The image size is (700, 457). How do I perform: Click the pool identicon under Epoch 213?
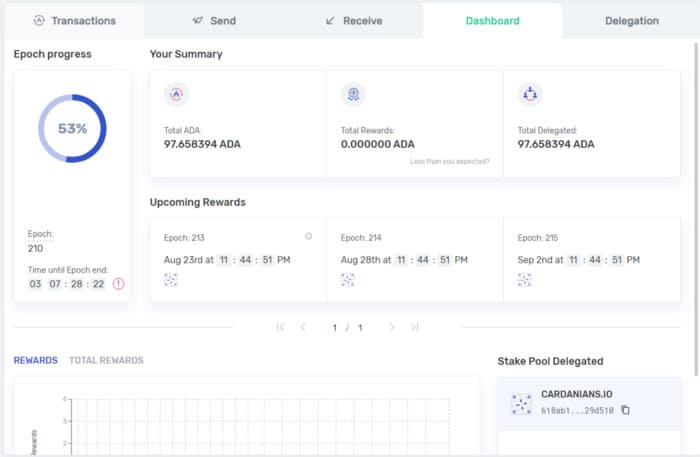coord(171,280)
